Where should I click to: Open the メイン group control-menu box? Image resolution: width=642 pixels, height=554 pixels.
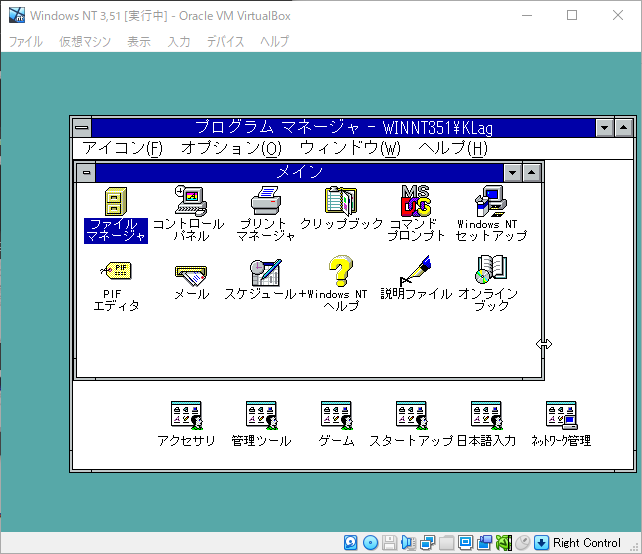click(x=86, y=172)
